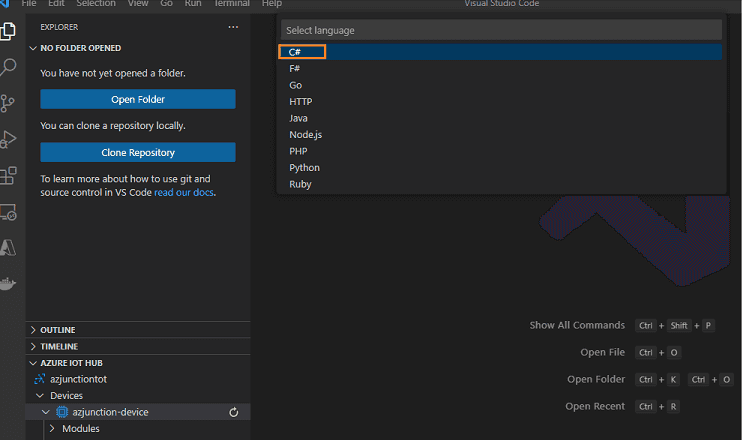Screen dimensions: 742x440
Task: Click the Clone Repository button
Action: pyautogui.click(x=138, y=152)
